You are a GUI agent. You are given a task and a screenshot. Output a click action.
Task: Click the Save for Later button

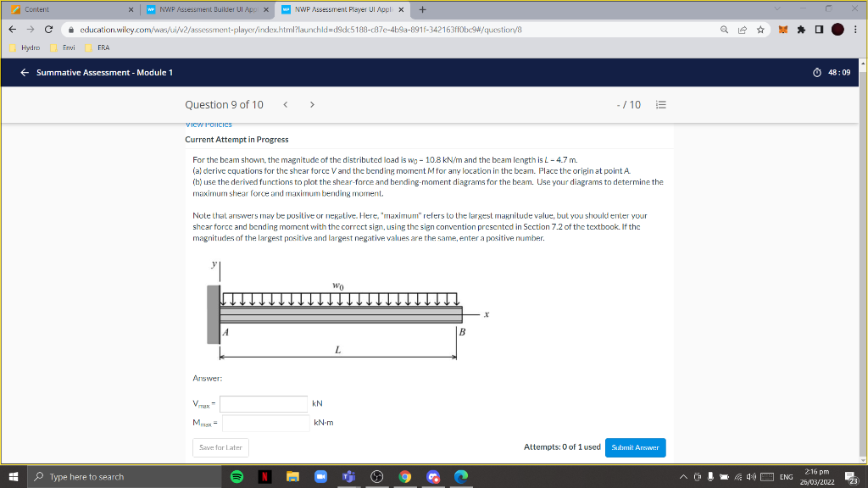click(x=220, y=446)
